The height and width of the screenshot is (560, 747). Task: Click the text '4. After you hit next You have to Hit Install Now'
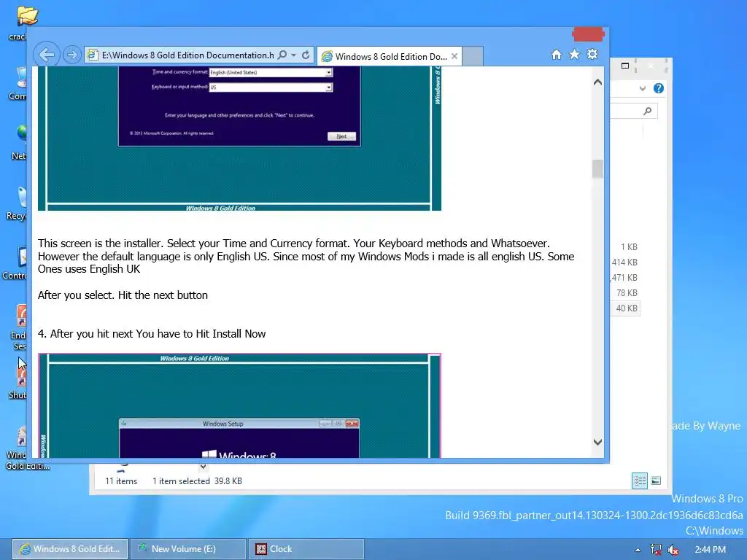point(152,334)
